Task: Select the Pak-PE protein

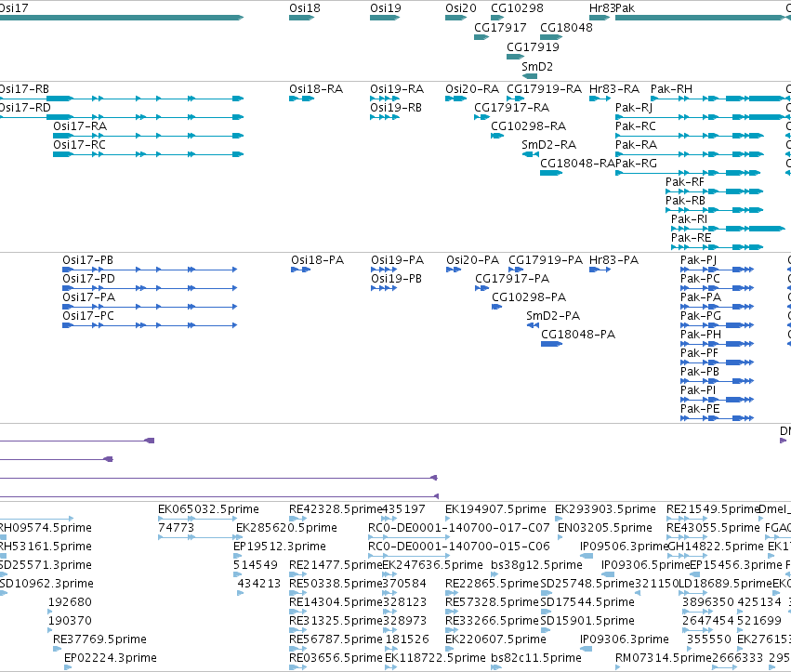Action: [x=717, y=418]
